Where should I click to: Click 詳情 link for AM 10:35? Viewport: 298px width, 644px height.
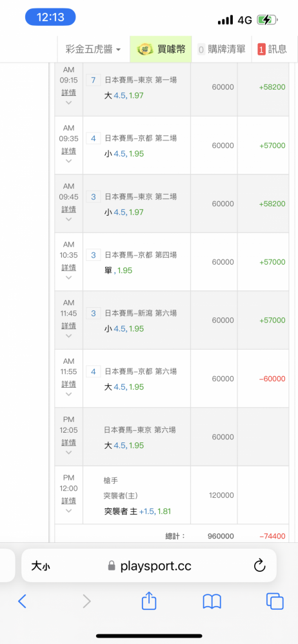point(69,268)
